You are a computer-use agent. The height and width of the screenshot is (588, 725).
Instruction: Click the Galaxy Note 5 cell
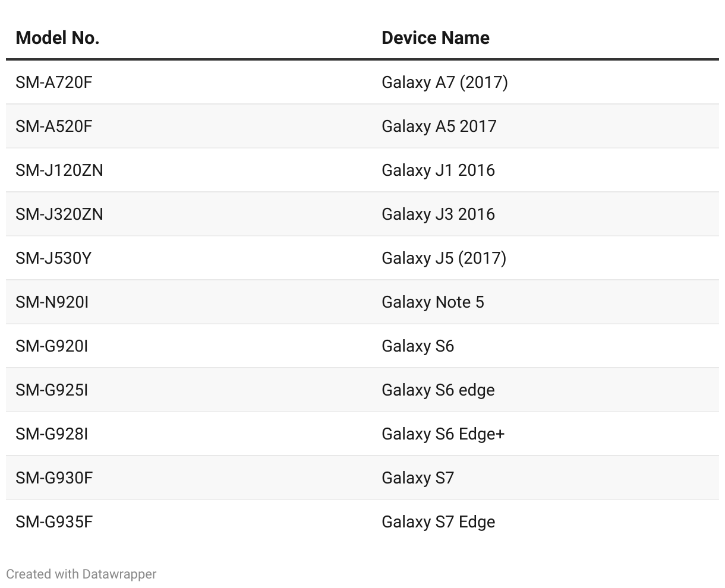(x=433, y=302)
